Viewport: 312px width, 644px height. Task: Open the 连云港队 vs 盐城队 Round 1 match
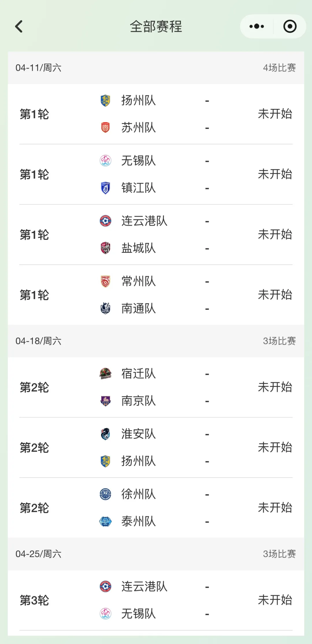click(x=156, y=235)
